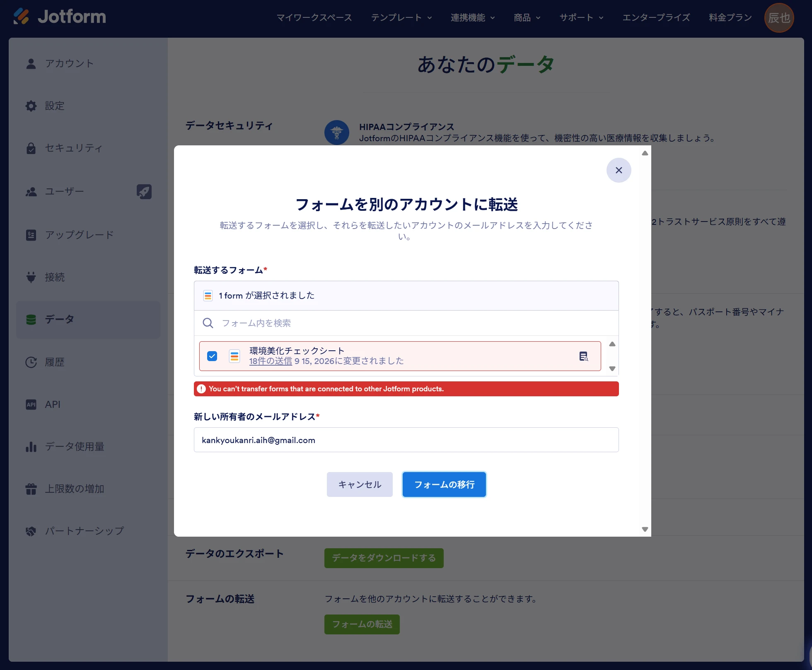
Task: Click the green フォームの転送 button
Action: (x=362, y=624)
